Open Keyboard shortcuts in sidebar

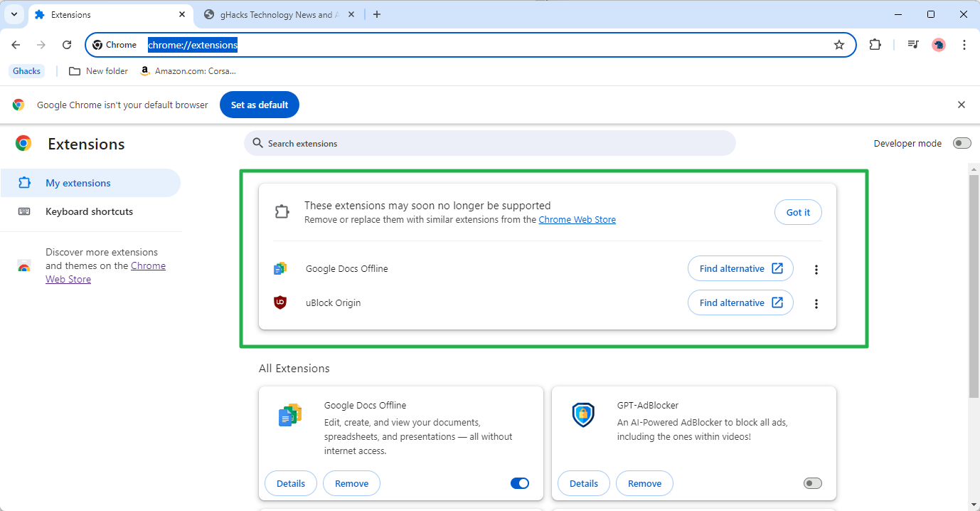[x=90, y=211]
